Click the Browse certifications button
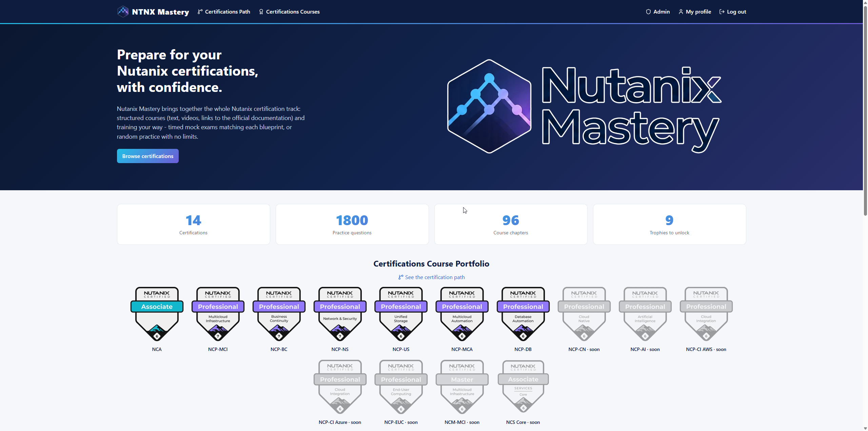The image size is (868, 431). [148, 156]
